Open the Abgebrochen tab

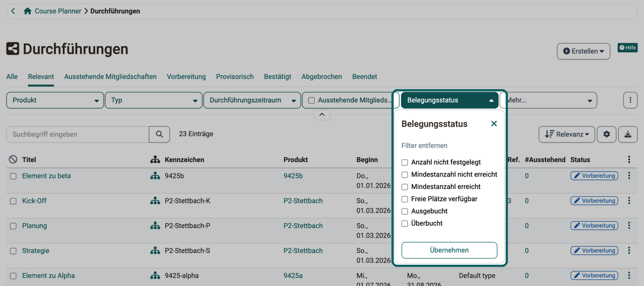click(x=321, y=76)
